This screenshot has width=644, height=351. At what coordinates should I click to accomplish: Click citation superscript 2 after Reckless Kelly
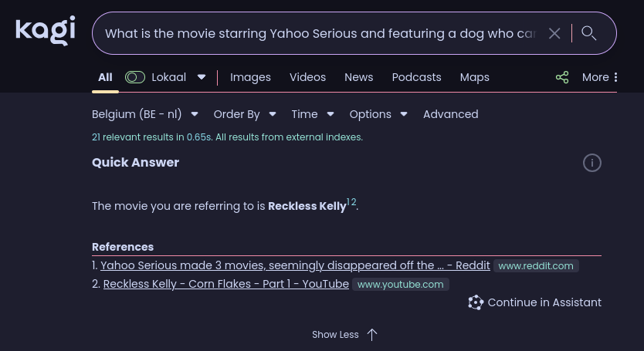[x=354, y=201]
